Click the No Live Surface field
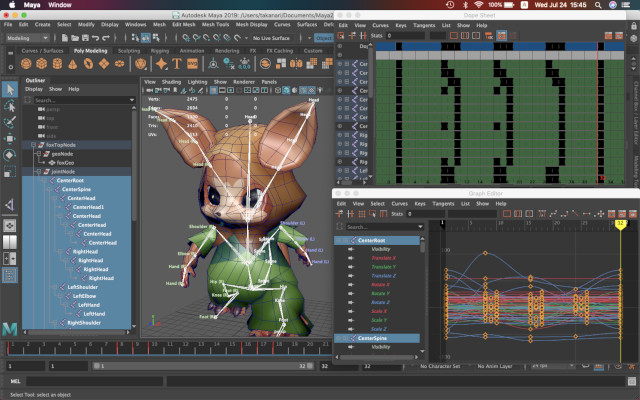 (x=271, y=38)
